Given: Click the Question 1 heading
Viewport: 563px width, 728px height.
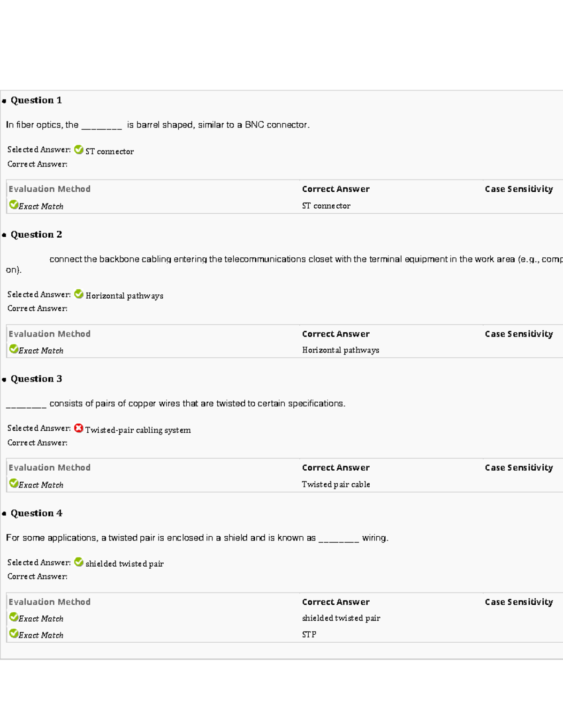Looking at the screenshot, I should (36, 100).
